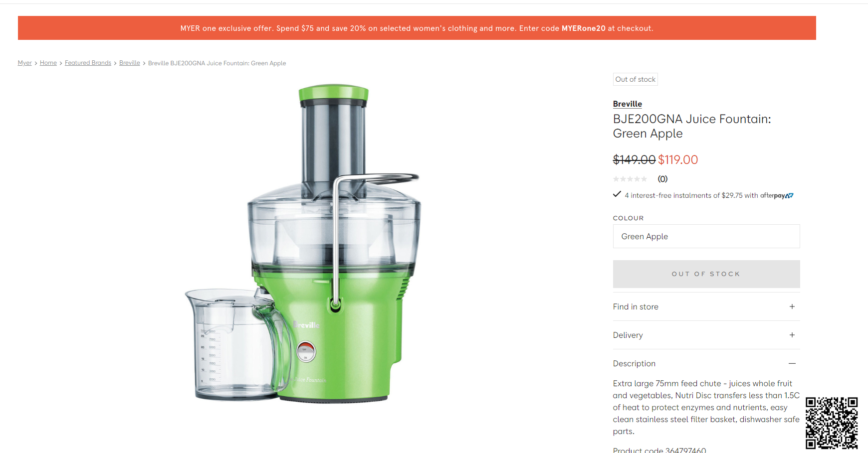Expand the Find in store section
Image resolution: width=868 pixels, height=453 pixels.
tap(706, 306)
